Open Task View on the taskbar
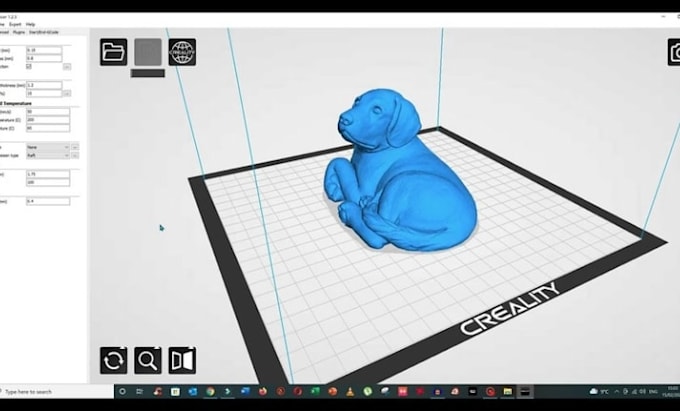This screenshot has width=680, height=411. (x=140, y=391)
